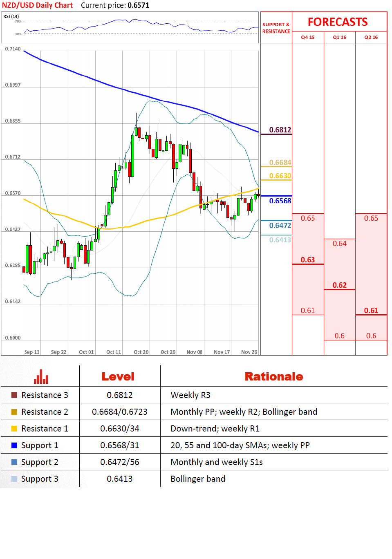Click the Level column header

118,377
